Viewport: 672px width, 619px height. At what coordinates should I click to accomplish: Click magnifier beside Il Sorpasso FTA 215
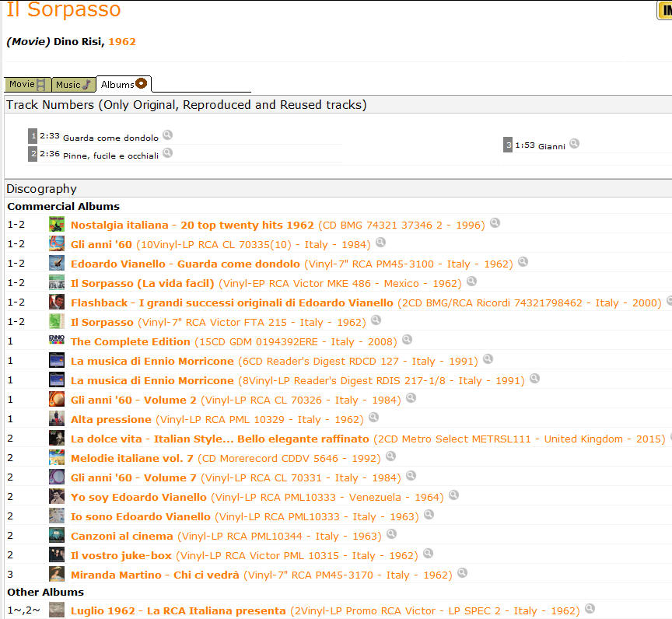point(376,320)
